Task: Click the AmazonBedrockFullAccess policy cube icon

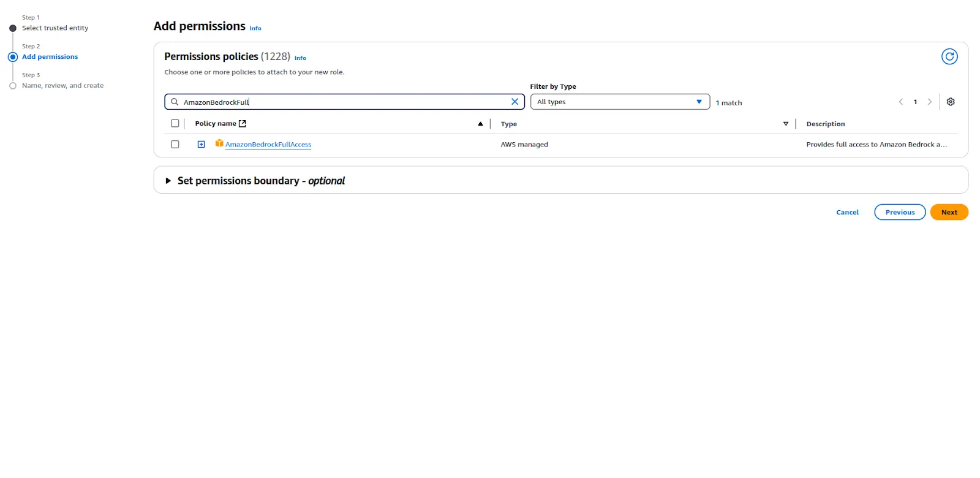Action: click(x=219, y=143)
